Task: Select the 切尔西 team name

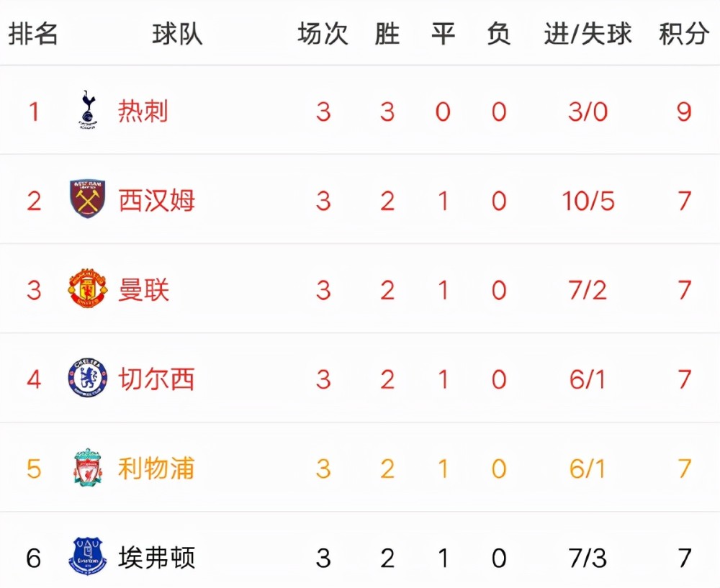Action: pos(156,379)
